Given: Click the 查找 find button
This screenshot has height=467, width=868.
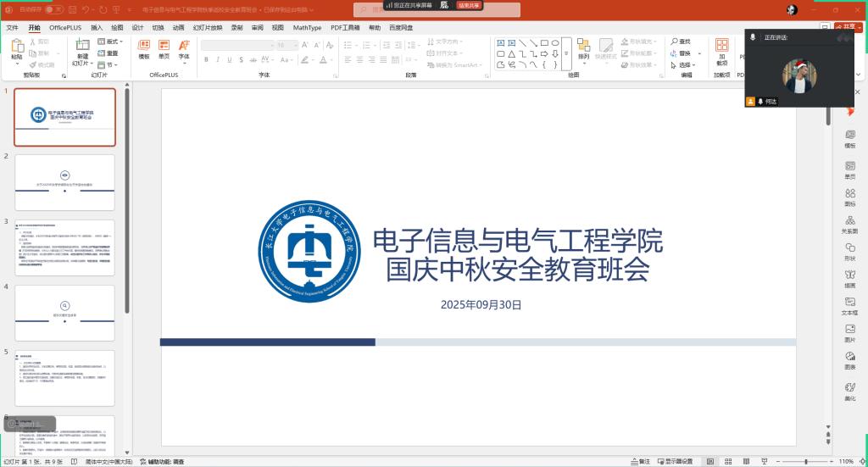Looking at the screenshot, I should pyautogui.click(x=681, y=41).
